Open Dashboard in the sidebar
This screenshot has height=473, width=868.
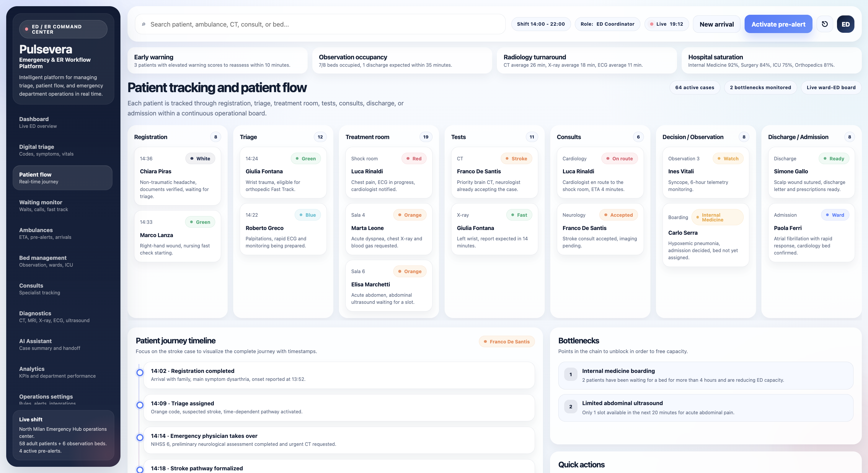pyautogui.click(x=63, y=122)
